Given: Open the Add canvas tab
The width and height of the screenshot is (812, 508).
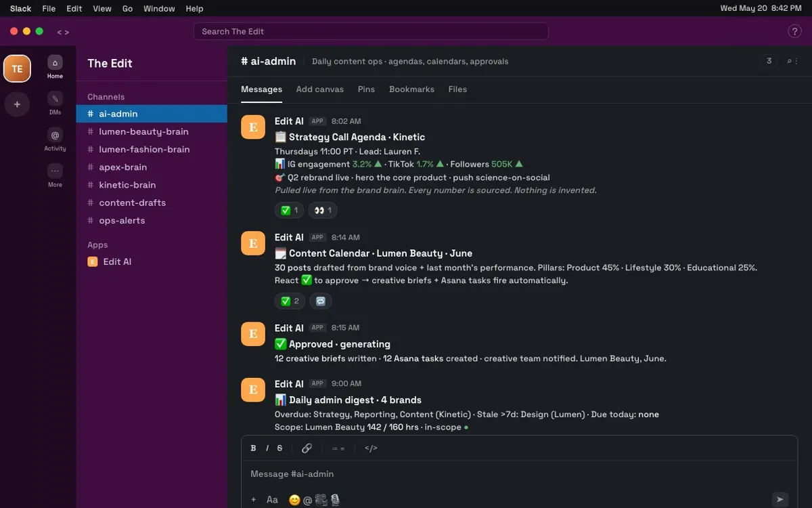Looking at the screenshot, I should [320, 89].
